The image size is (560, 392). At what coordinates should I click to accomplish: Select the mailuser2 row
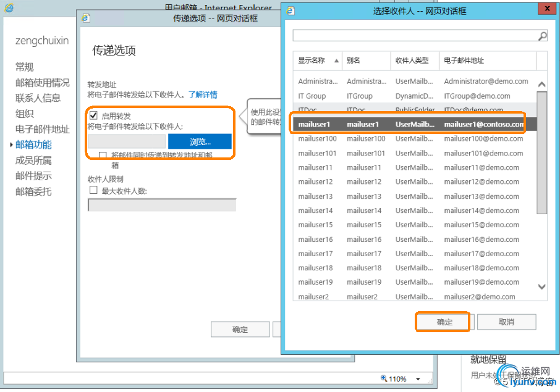415,296
